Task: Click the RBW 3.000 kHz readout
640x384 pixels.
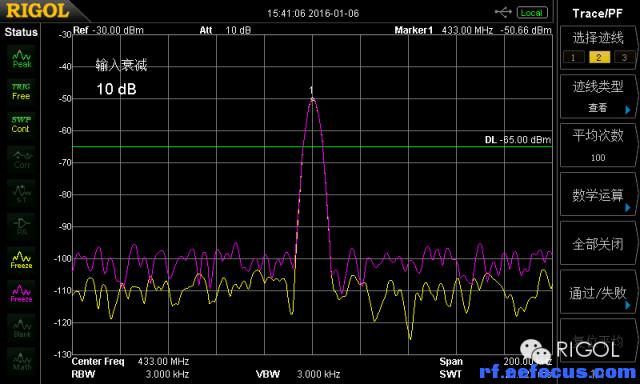Action: [130, 374]
